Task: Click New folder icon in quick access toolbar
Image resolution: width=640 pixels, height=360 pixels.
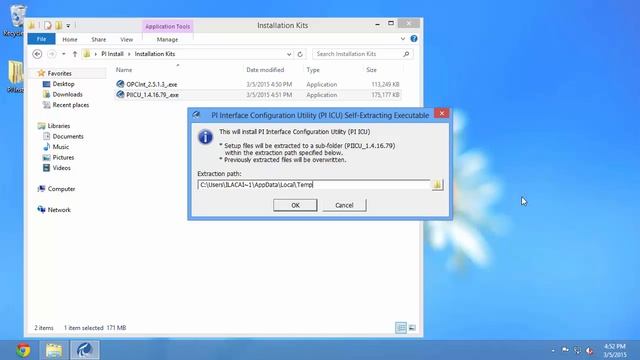Action: (59, 26)
